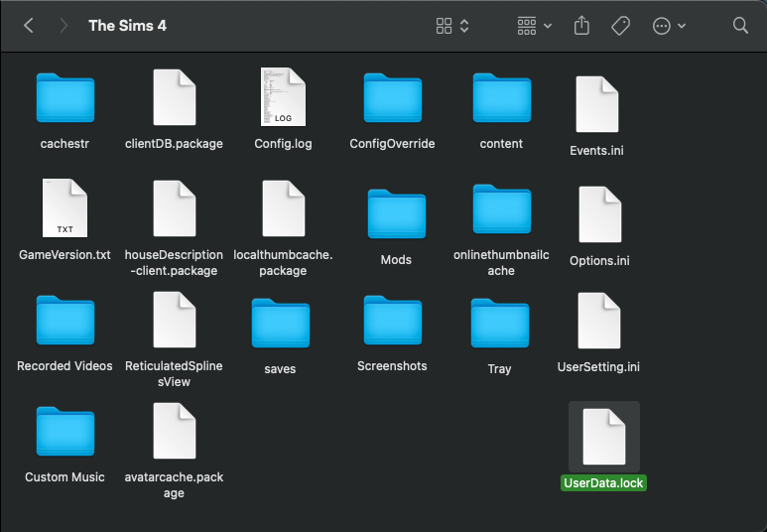Select ReticulatedSplinesView file icon
The height and width of the screenshot is (532, 767).
click(175, 320)
